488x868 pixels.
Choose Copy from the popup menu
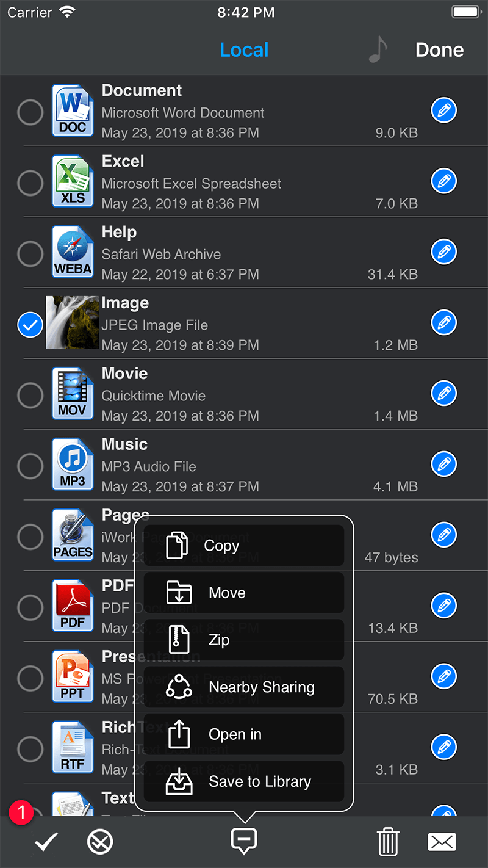[244, 545]
